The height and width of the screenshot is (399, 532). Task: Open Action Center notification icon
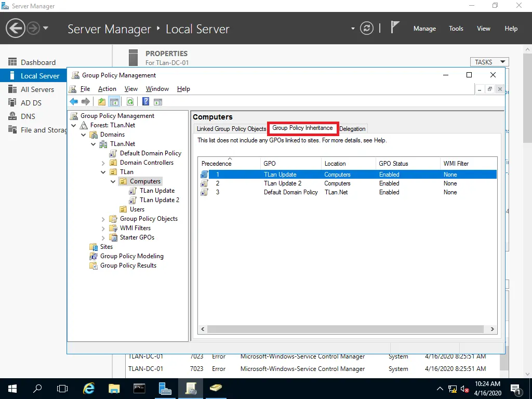516,389
